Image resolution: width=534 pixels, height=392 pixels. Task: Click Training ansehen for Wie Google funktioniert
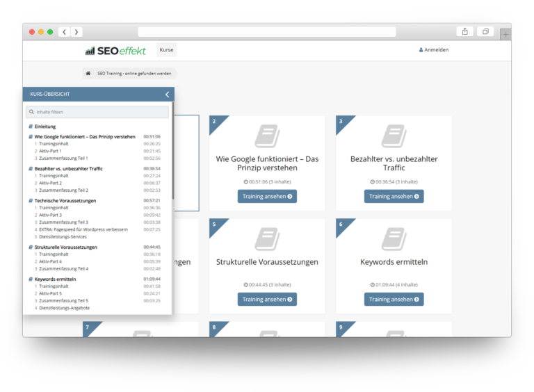click(x=267, y=196)
